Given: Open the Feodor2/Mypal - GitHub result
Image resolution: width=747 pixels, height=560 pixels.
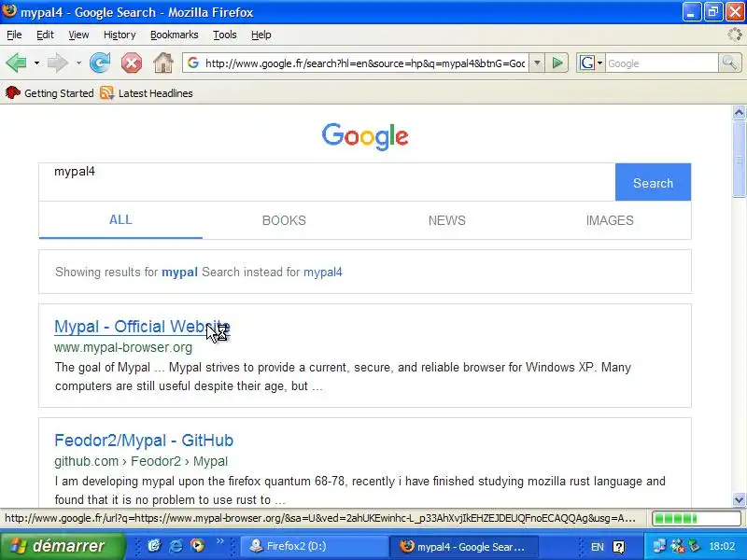Looking at the screenshot, I should coord(144,441).
